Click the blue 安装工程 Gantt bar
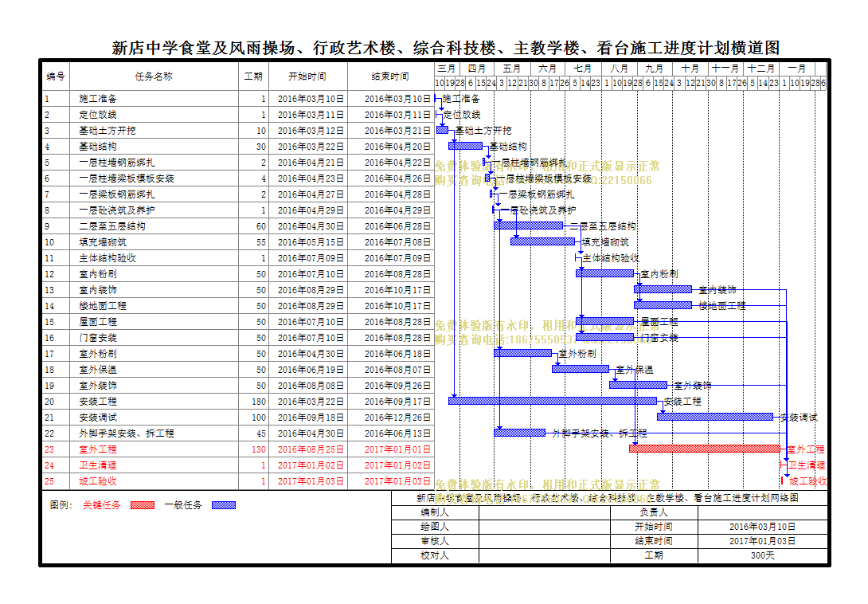Screen dimensions: 868x604 tap(553, 401)
